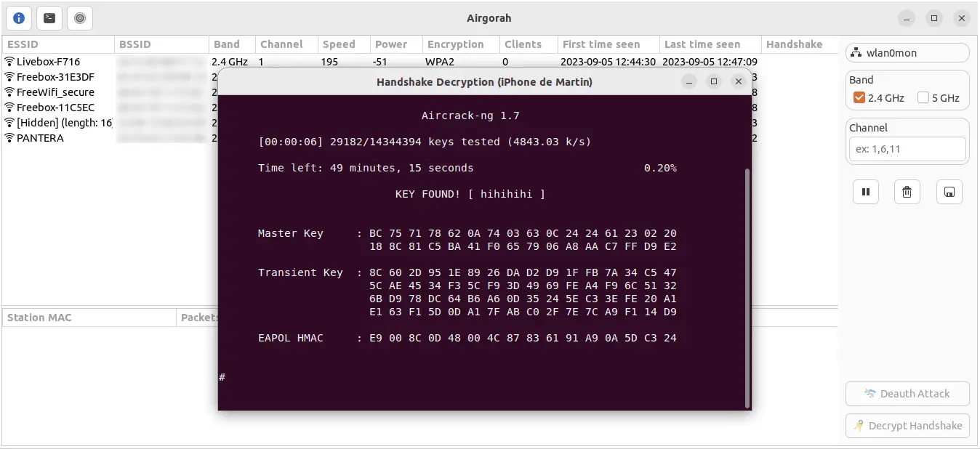980x449 pixels.
Task: Click the 195 speed value cell
Action: 329,62
